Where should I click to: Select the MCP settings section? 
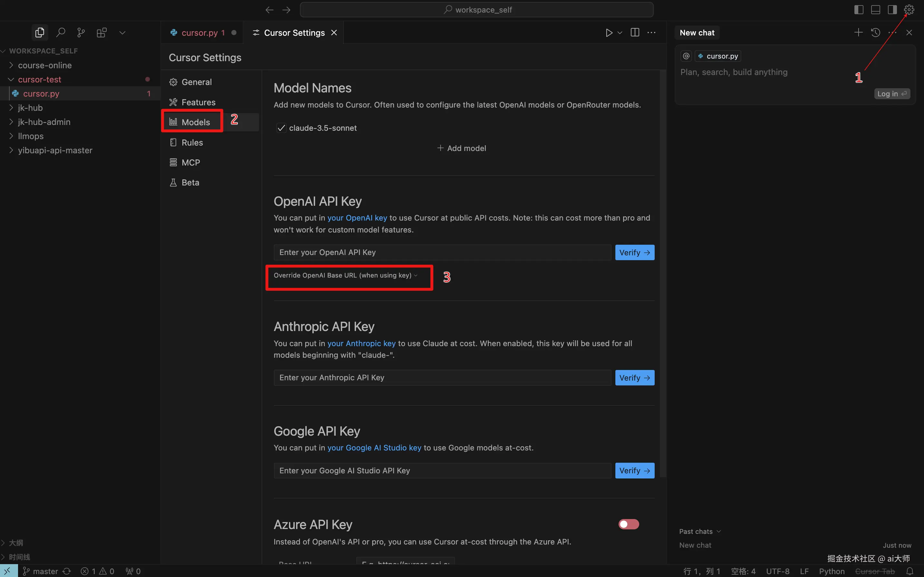[190, 163]
